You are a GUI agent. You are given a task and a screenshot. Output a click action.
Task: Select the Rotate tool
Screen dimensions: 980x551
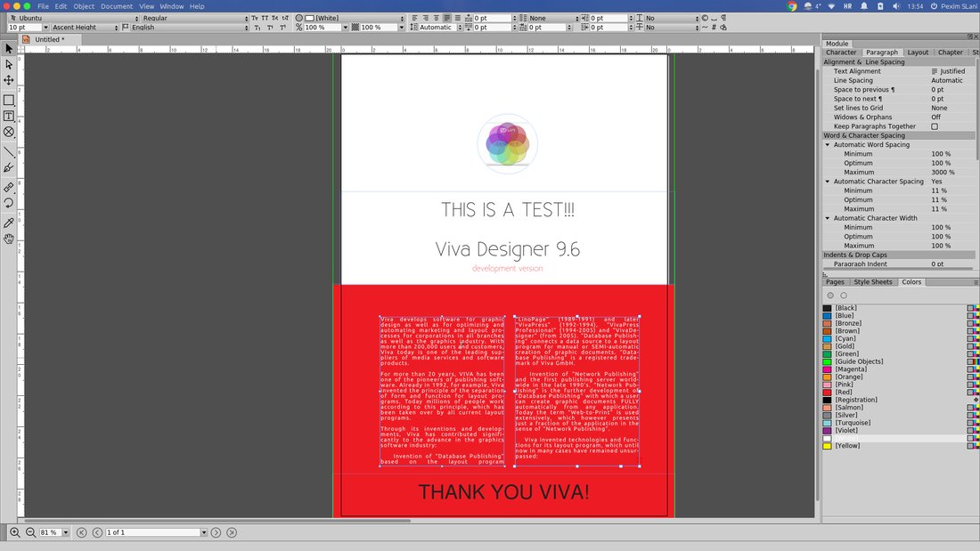(x=9, y=203)
